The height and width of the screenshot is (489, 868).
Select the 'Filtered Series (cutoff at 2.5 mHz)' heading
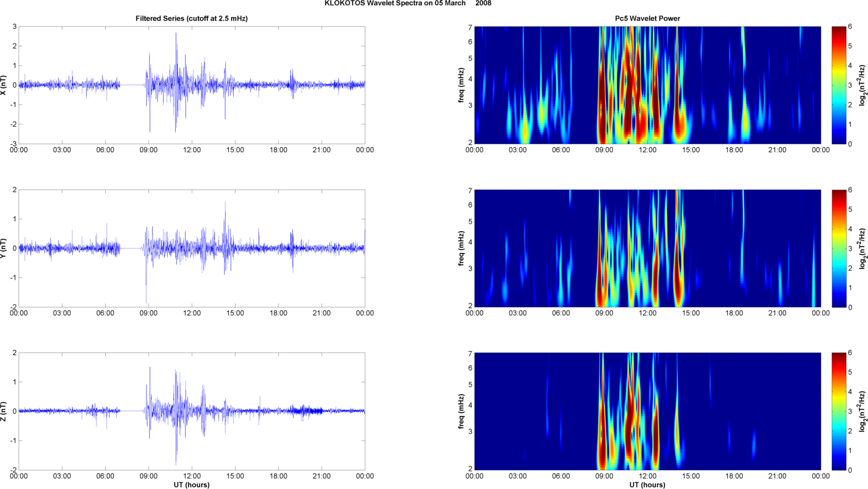(x=192, y=18)
